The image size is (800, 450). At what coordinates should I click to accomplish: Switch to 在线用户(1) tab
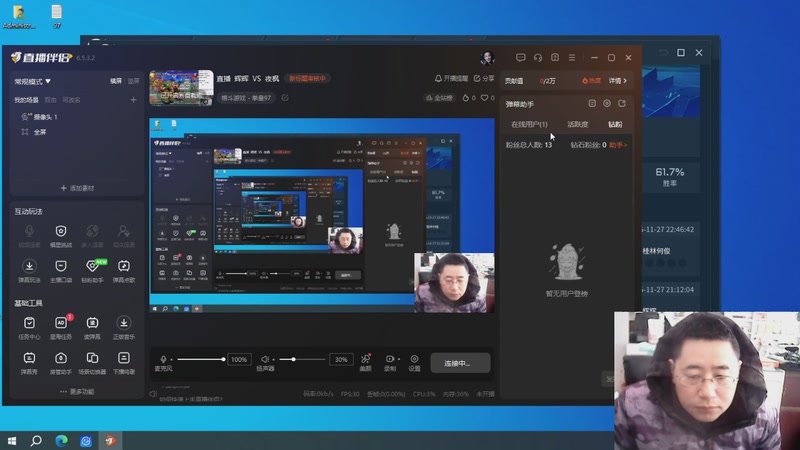(529, 124)
